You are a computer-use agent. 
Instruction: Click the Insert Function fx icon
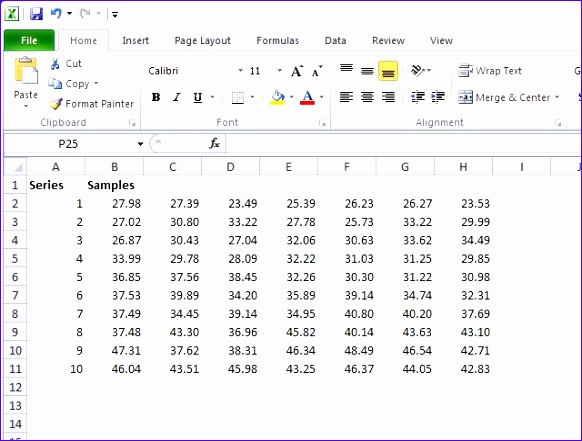pos(214,143)
